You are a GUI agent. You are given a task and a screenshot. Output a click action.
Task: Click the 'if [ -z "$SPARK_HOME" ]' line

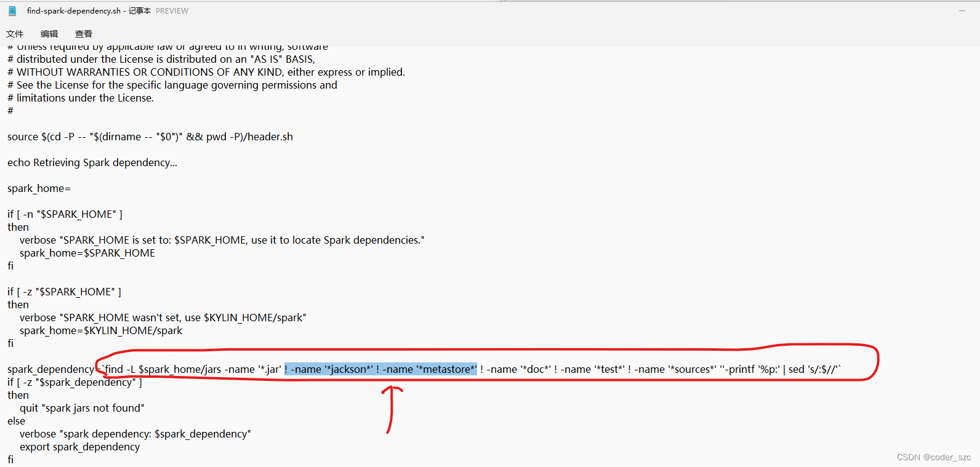coord(64,292)
